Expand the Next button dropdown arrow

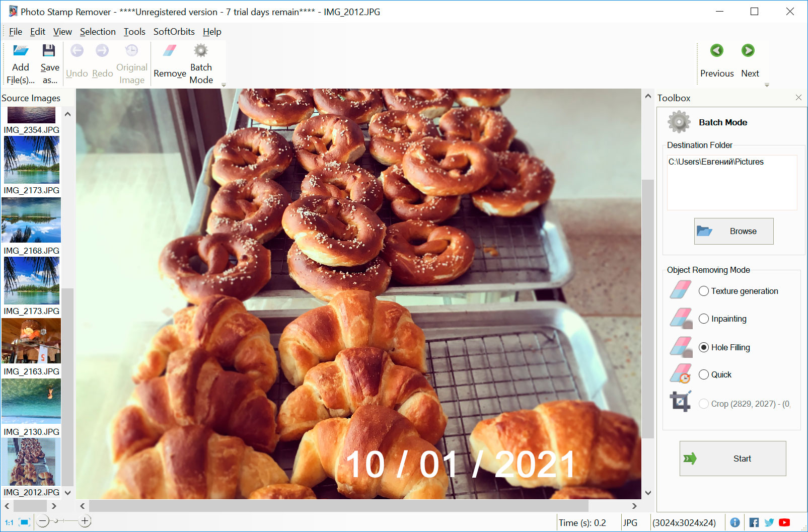coord(767,85)
